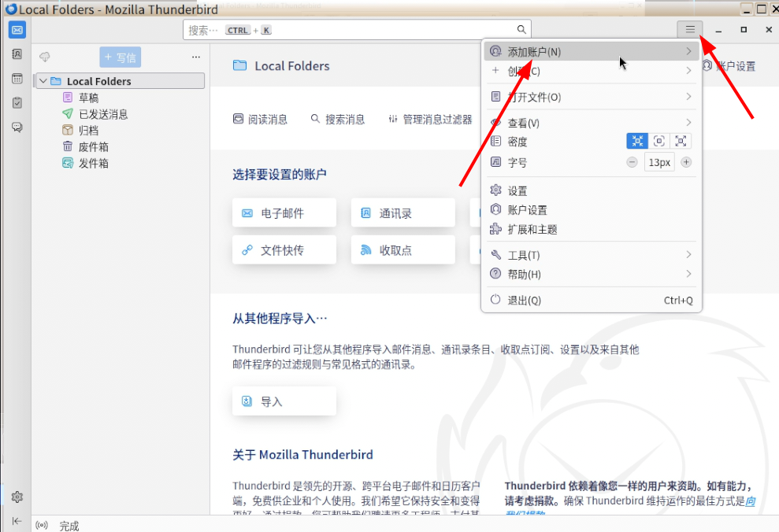Click the 收取点 setup card
Viewport: 779px width, 532px height.
[403, 249]
